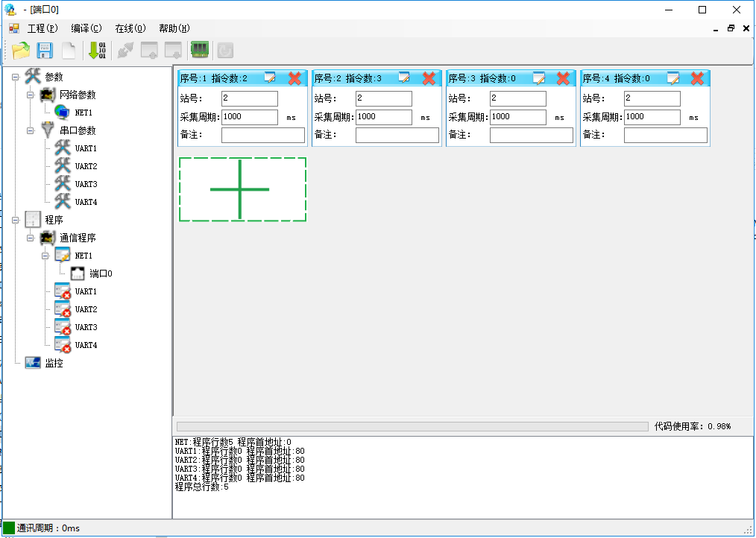Click the green memory chip toolbar icon
This screenshot has height=538, width=756.
pos(198,51)
